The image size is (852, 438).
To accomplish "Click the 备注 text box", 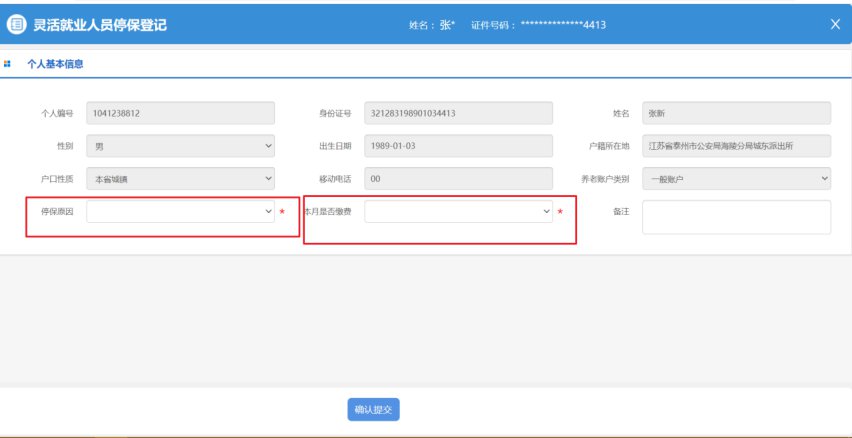I will 736,217.
